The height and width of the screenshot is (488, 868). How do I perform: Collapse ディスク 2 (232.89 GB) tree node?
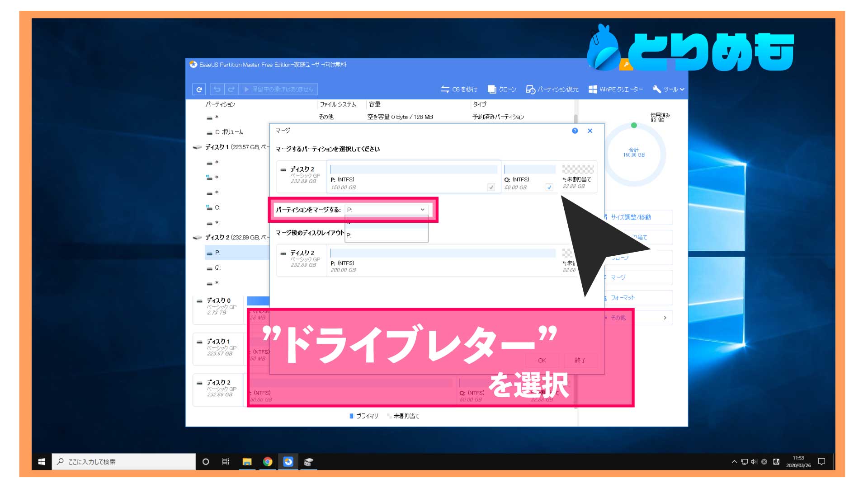(197, 238)
